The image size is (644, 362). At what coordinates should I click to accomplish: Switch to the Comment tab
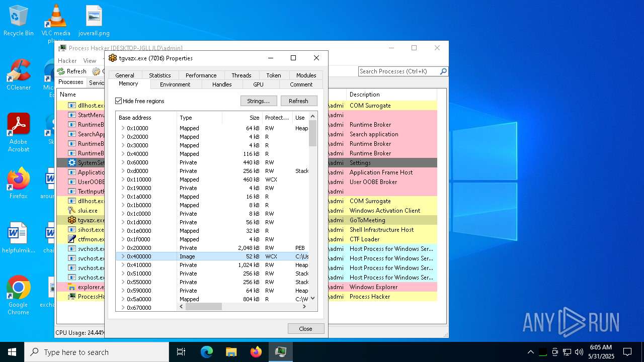tap(301, 84)
